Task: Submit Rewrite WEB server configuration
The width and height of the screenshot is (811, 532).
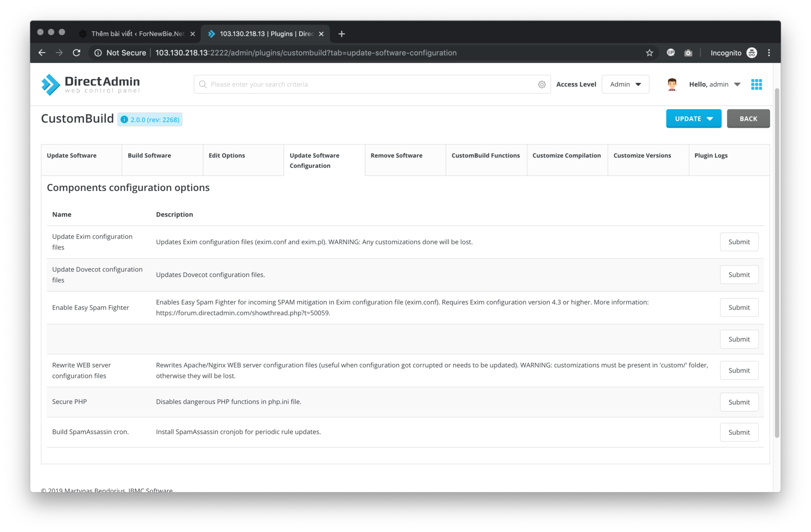Action: tap(739, 371)
